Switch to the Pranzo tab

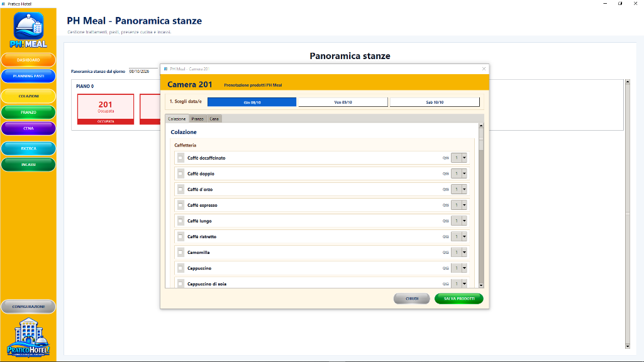(197, 119)
